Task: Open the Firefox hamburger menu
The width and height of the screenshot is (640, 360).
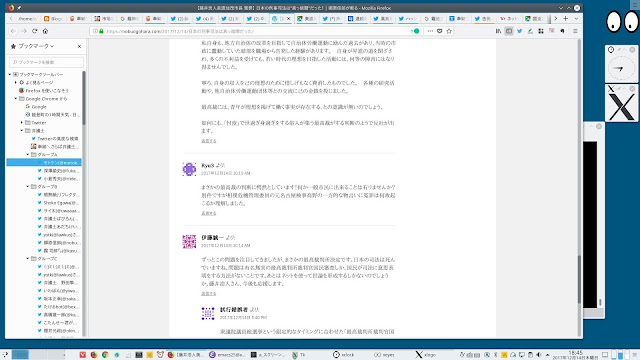Action: tap(575, 31)
